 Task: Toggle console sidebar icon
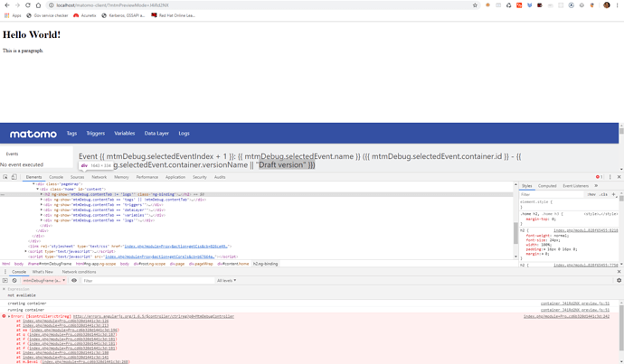(x=5, y=280)
